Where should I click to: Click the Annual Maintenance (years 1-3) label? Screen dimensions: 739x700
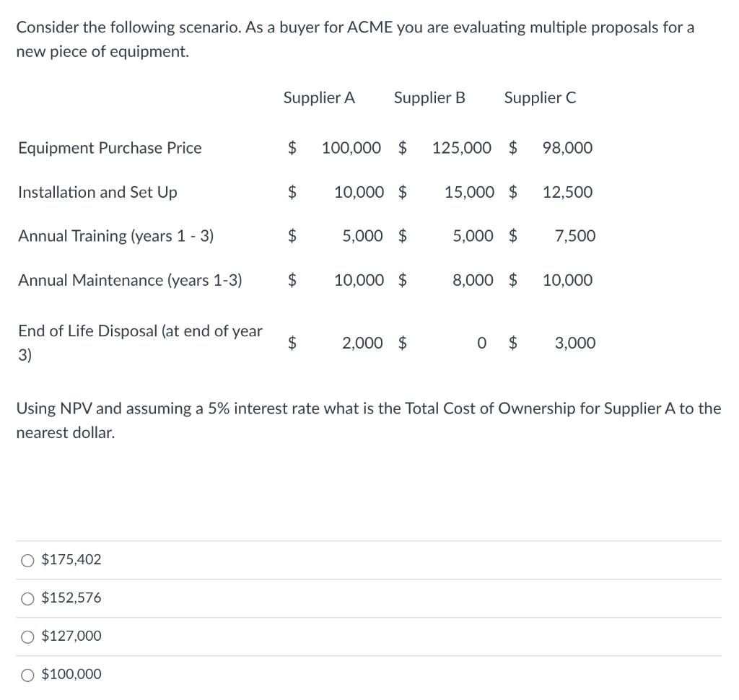[x=130, y=280]
